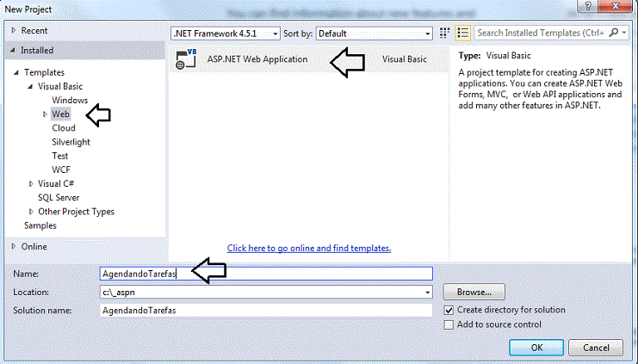
Task: Click the Installed header label
Action: [37, 51]
